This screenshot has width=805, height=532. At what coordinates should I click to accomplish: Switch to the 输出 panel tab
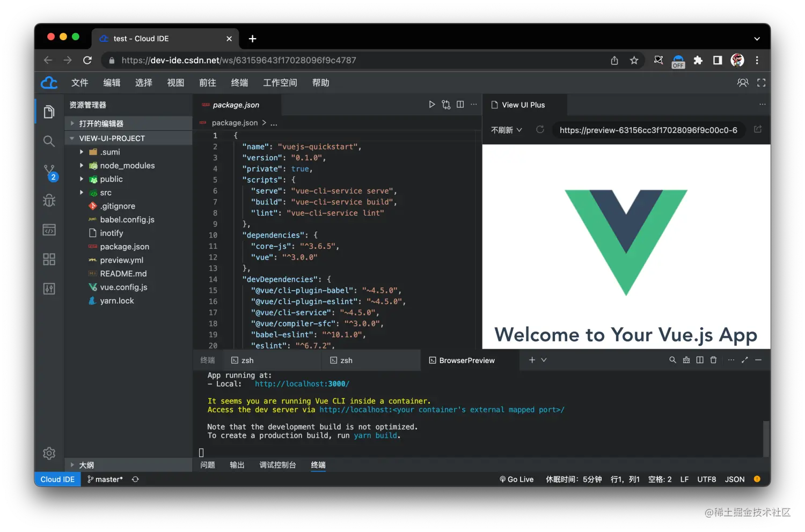point(237,465)
